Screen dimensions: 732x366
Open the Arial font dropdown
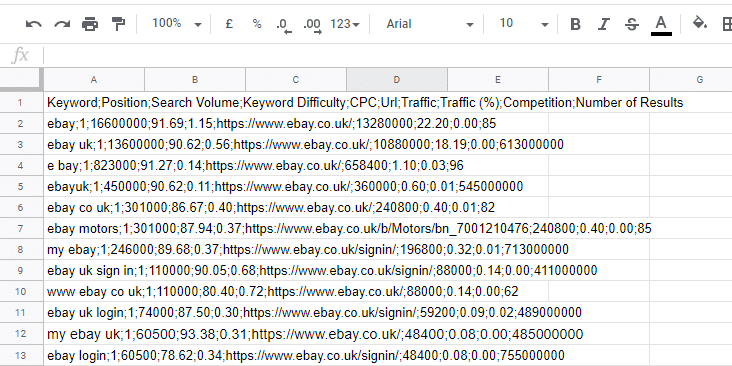coord(429,24)
